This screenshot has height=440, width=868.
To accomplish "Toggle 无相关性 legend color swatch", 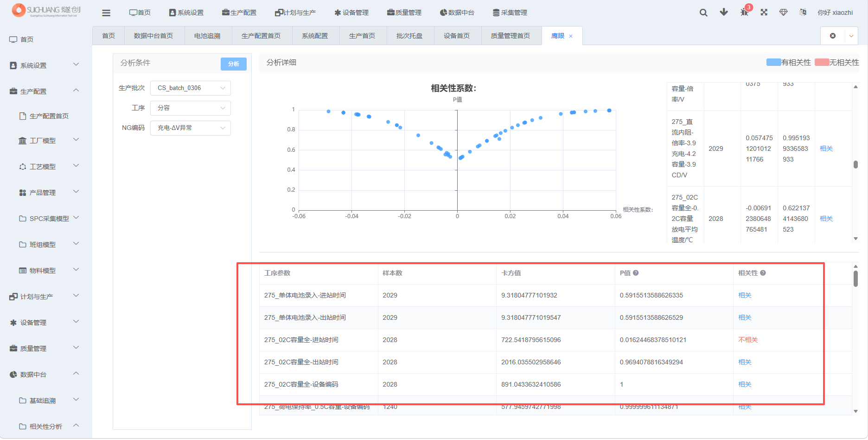I will [x=822, y=62].
